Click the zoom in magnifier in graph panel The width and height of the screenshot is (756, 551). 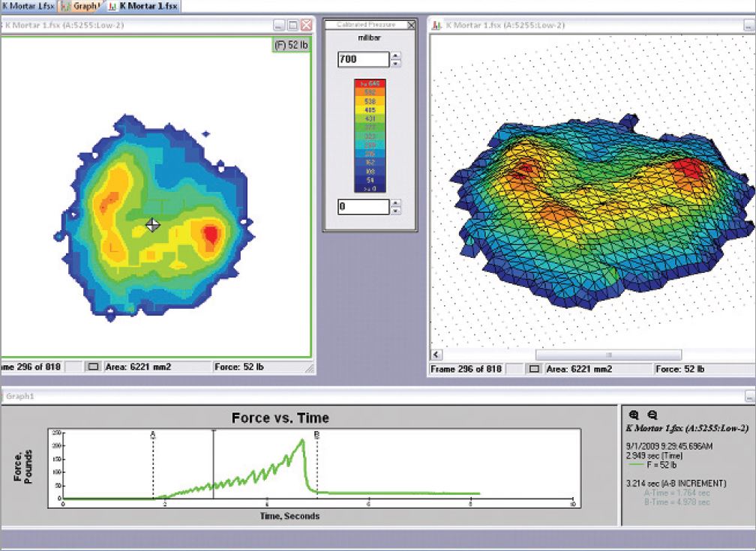(634, 415)
